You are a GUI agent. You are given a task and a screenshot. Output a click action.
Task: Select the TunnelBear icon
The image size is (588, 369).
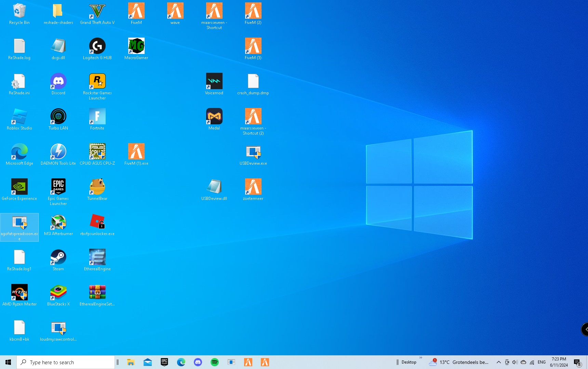97,190
